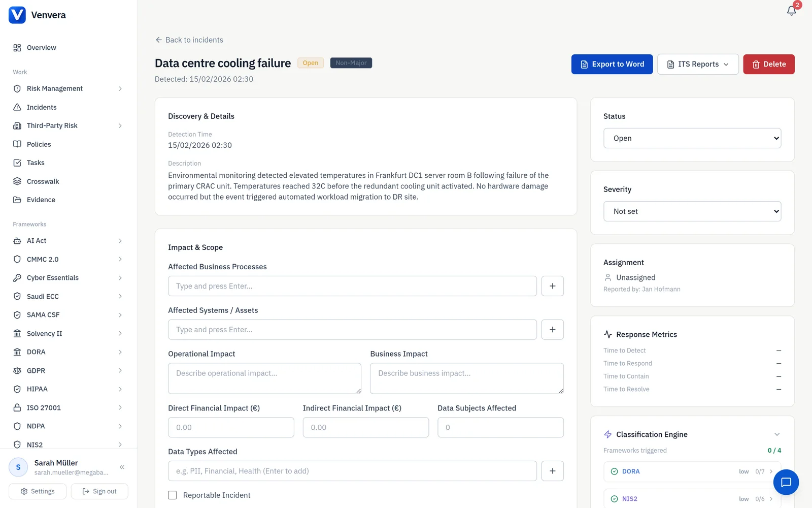Expand Third-Party Risk submenu chevron
Image resolution: width=812 pixels, height=508 pixels.
pos(120,125)
